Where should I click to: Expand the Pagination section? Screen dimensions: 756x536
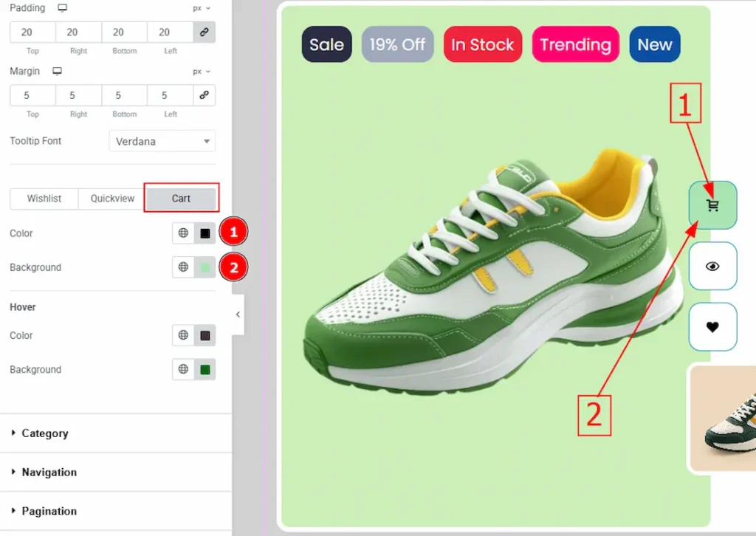(49, 511)
